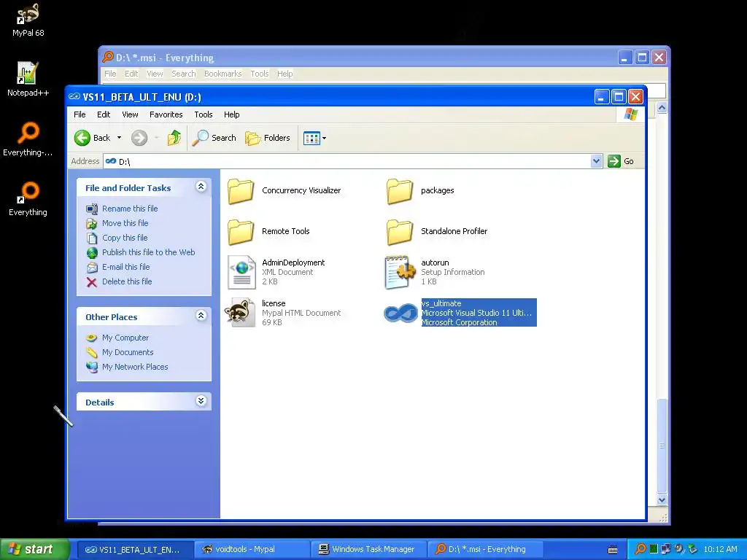This screenshot has height=560, width=747.
Task: Expand the Details panel
Action: coord(201,401)
